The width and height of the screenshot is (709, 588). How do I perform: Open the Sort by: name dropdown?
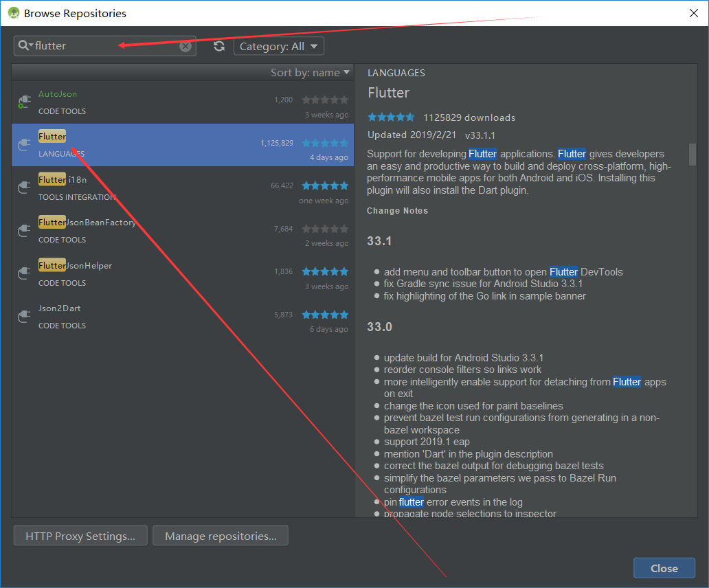[311, 73]
